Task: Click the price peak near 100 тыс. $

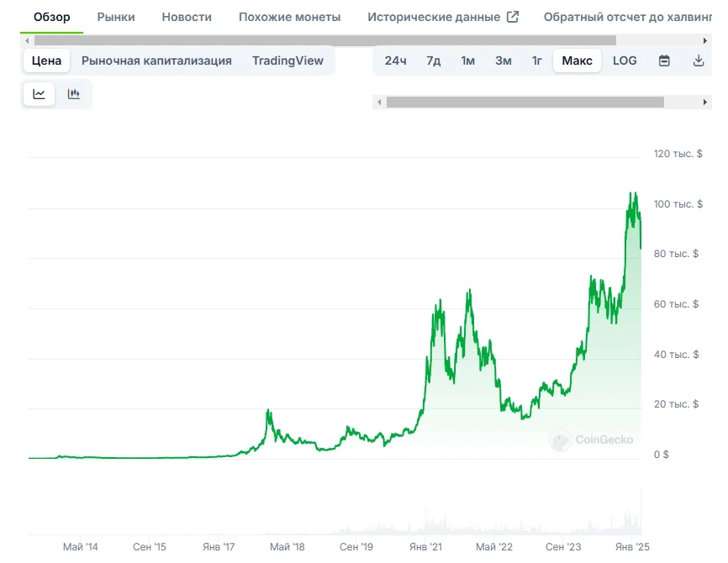Action: [x=633, y=195]
